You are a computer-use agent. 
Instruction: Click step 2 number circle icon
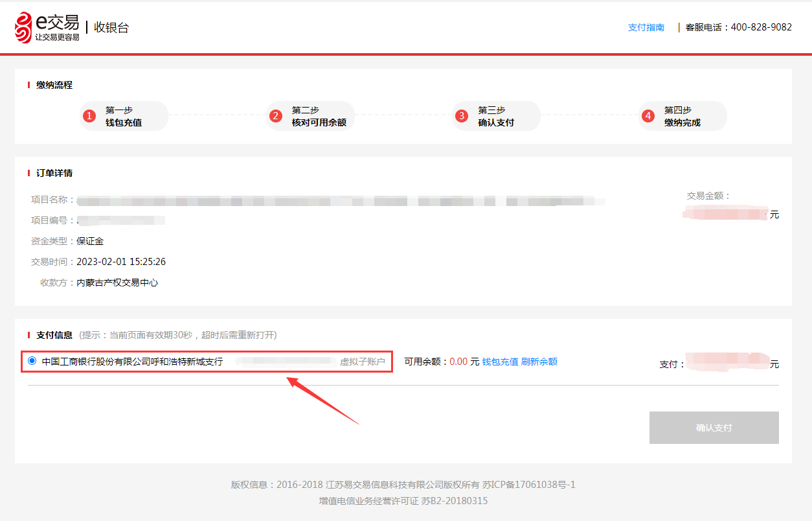tap(276, 116)
